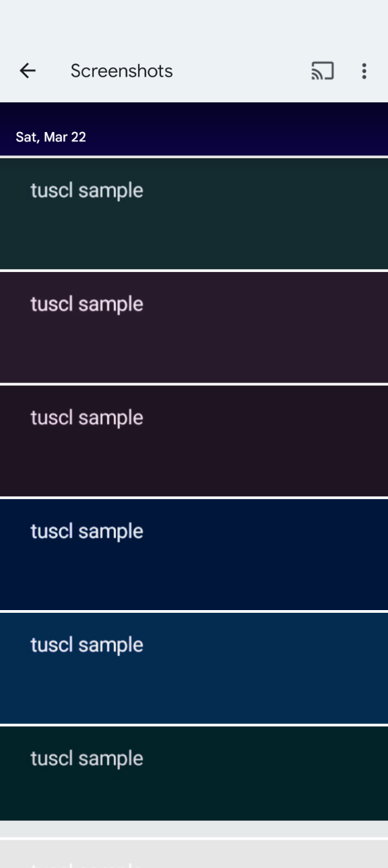The height and width of the screenshot is (868, 388).
Task: Tap 'tuscl sample' text in sixth thumbnail
Action: click(87, 759)
